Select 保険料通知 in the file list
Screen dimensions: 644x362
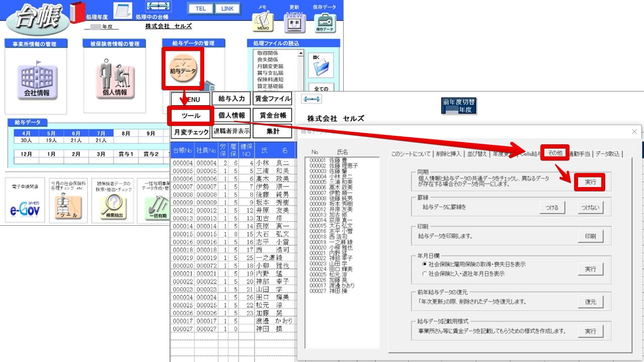tap(270, 79)
